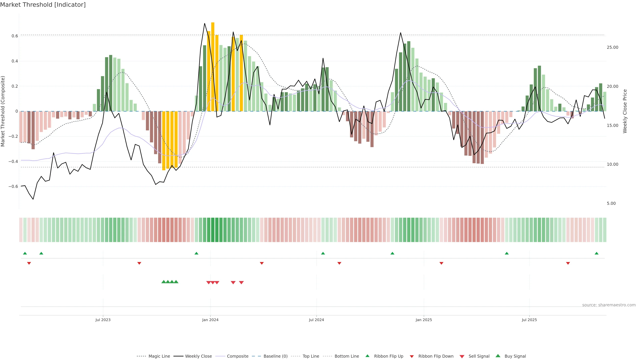Click the Jan 2024 x-axis tick label

point(210,320)
